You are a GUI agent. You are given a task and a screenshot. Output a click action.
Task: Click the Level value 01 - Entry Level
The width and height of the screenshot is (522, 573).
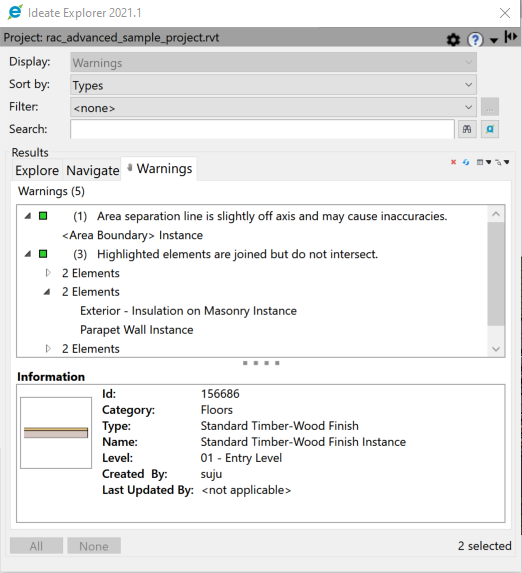pyautogui.click(x=241, y=458)
